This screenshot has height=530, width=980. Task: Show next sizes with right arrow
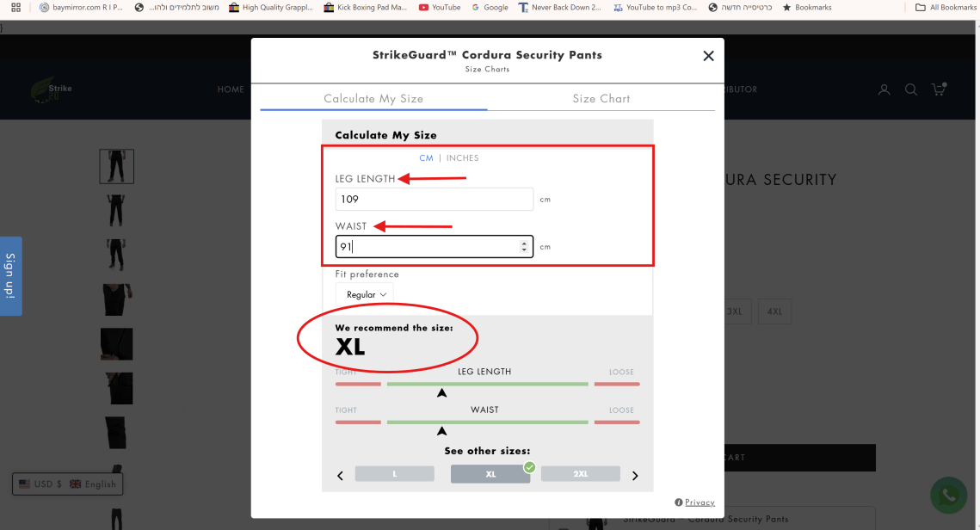[x=635, y=476]
